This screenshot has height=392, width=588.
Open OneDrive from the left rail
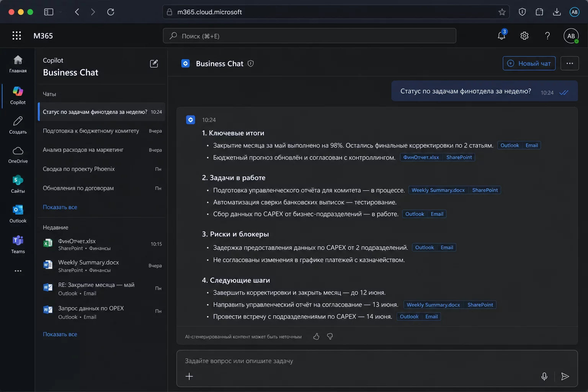coord(18,155)
